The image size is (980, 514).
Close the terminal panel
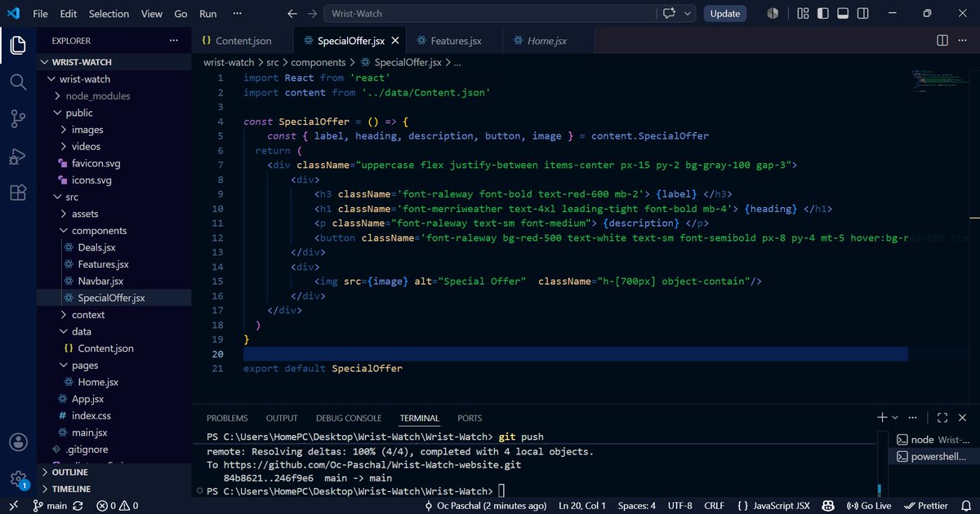coord(963,418)
